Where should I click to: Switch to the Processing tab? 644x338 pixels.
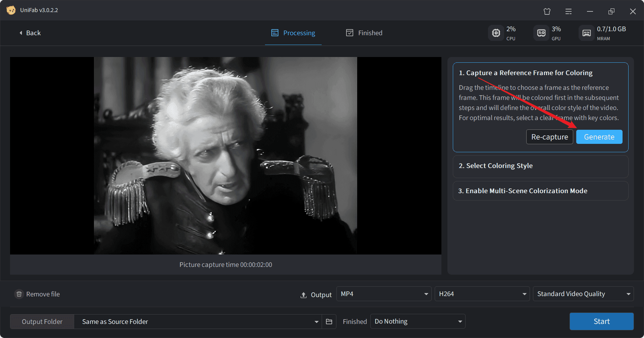293,33
